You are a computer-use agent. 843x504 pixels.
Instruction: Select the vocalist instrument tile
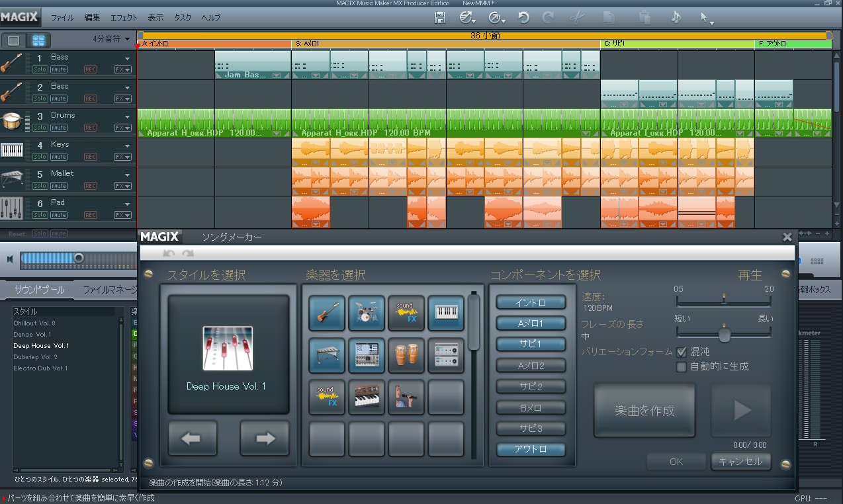pyautogui.click(x=406, y=398)
